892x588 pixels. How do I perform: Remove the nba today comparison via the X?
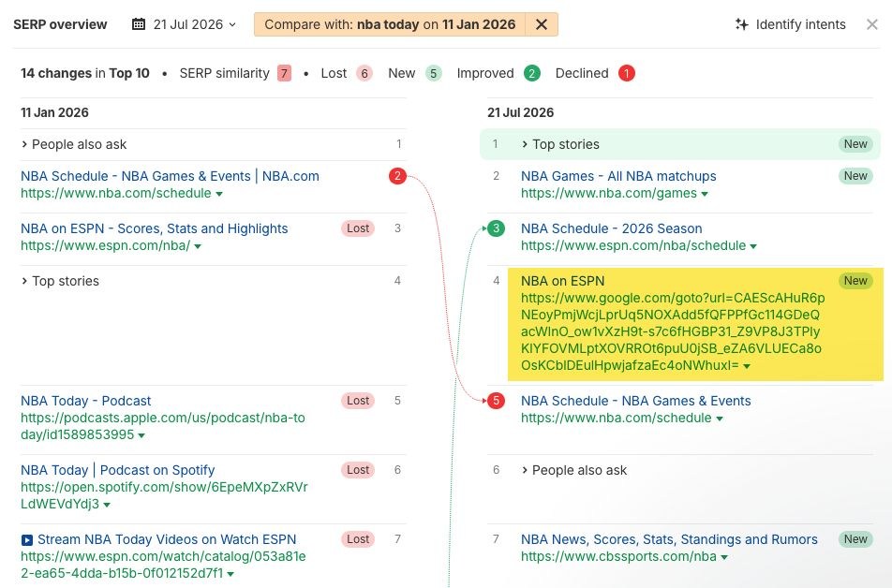(542, 24)
